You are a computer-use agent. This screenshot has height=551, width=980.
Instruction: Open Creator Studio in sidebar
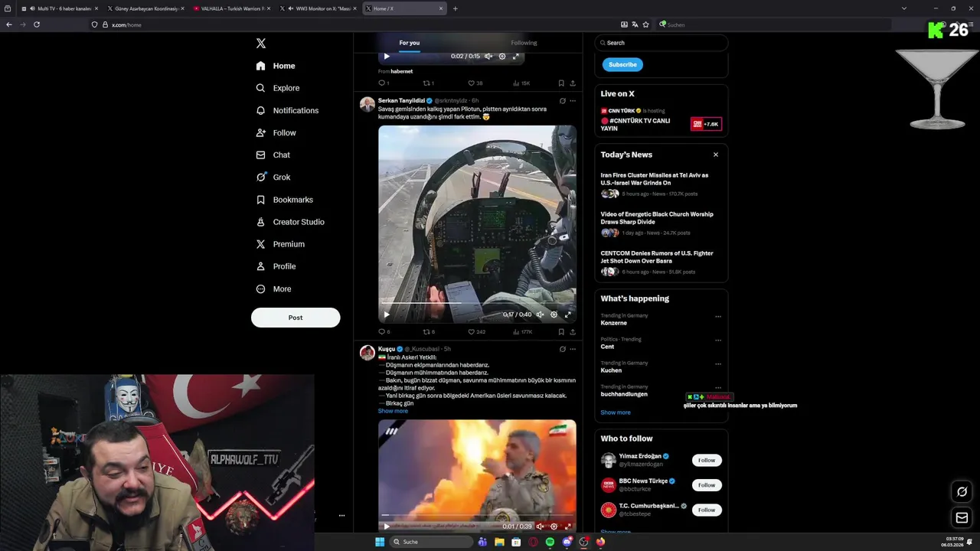[x=290, y=222]
